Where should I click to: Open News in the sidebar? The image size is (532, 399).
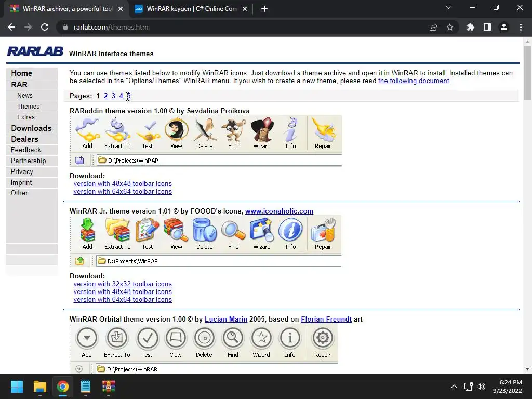click(25, 96)
